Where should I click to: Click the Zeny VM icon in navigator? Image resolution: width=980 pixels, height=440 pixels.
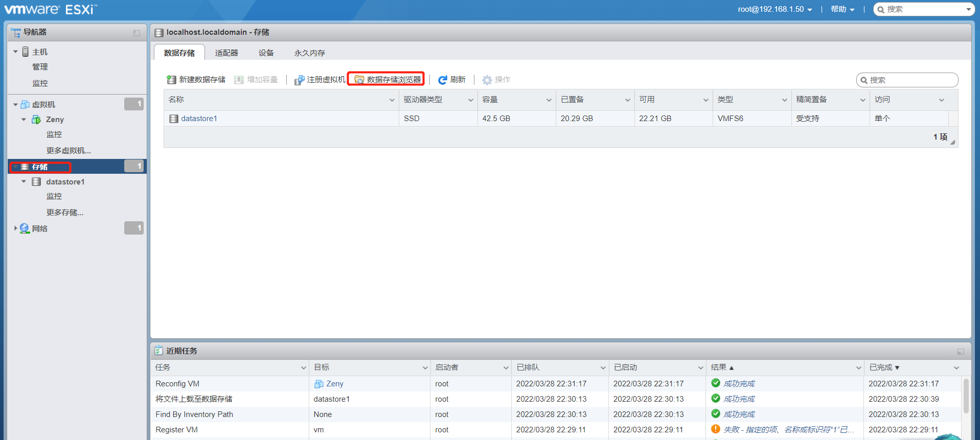click(36, 120)
